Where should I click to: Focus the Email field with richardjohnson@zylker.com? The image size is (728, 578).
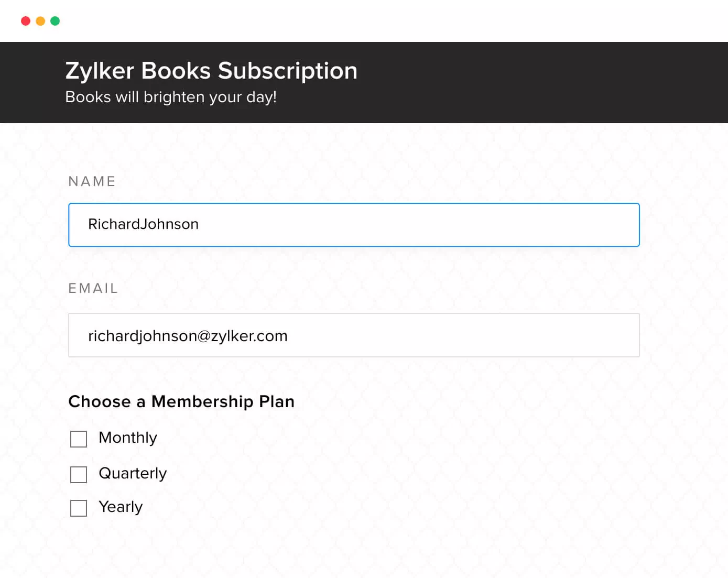coord(354,335)
